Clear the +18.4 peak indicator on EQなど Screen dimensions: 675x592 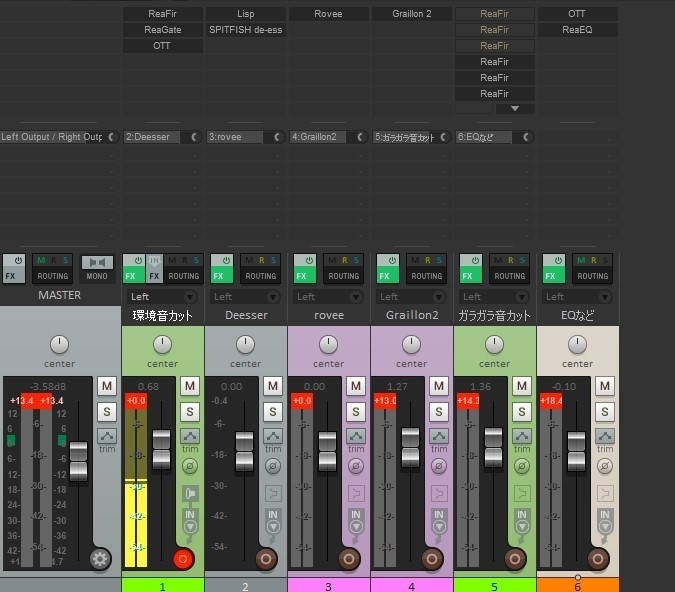click(x=551, y=401)
